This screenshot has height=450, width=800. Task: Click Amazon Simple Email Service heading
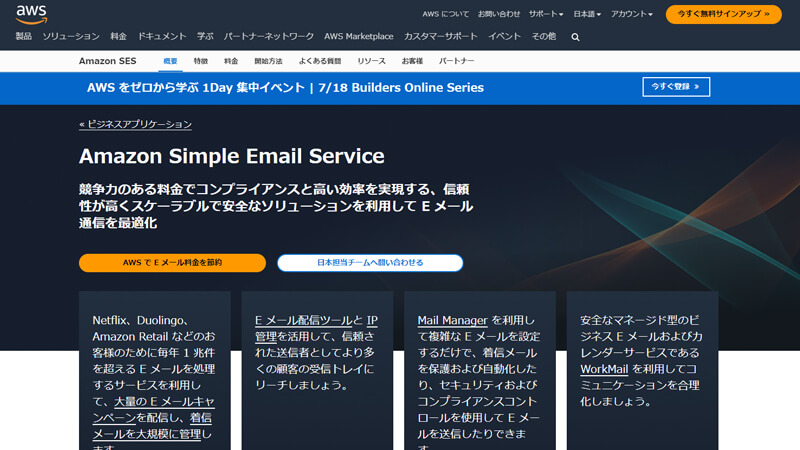click(232, 156)
